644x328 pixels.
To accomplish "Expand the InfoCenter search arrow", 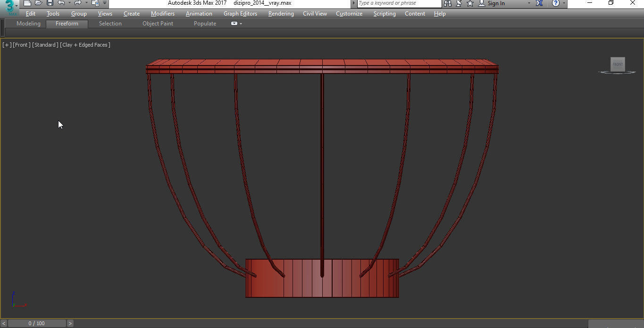I will point(354,3).
